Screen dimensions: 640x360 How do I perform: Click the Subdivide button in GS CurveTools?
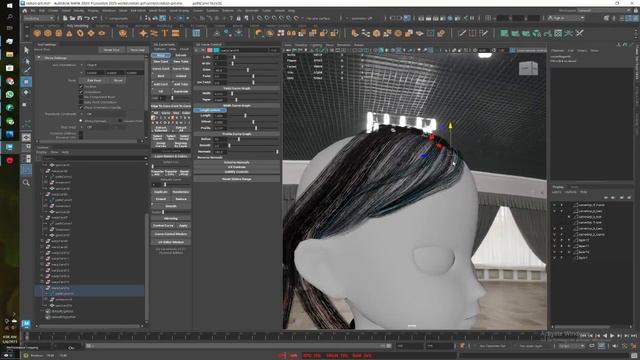coord(181,92)
